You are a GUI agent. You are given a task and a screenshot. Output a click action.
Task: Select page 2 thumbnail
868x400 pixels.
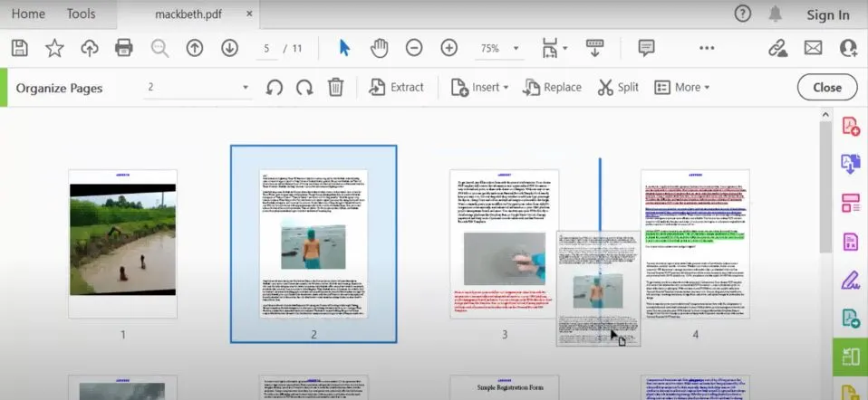(x=313, y=244)
